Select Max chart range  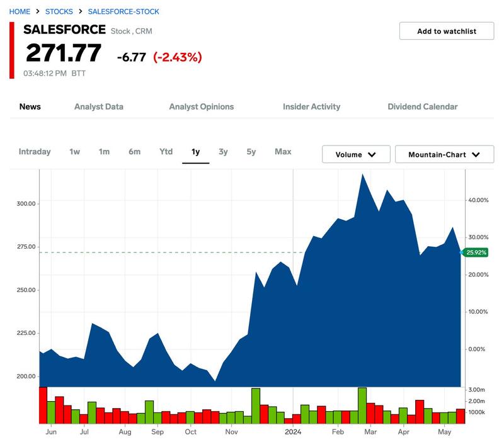pos(283,152)
